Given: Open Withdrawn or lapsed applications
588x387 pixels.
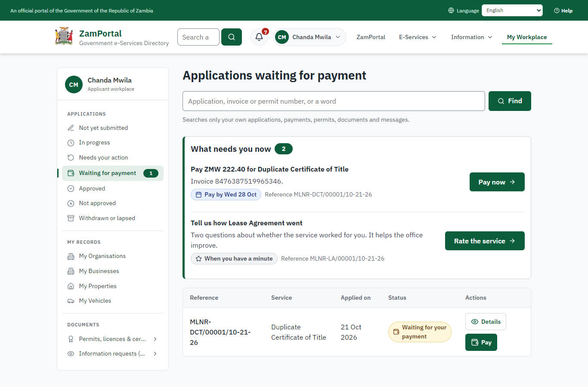Looking at the screenshot, I should point(113,218).
